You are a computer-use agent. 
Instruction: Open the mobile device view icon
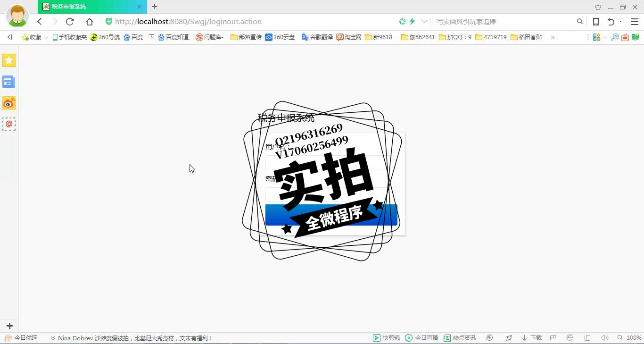click(596, 22)
